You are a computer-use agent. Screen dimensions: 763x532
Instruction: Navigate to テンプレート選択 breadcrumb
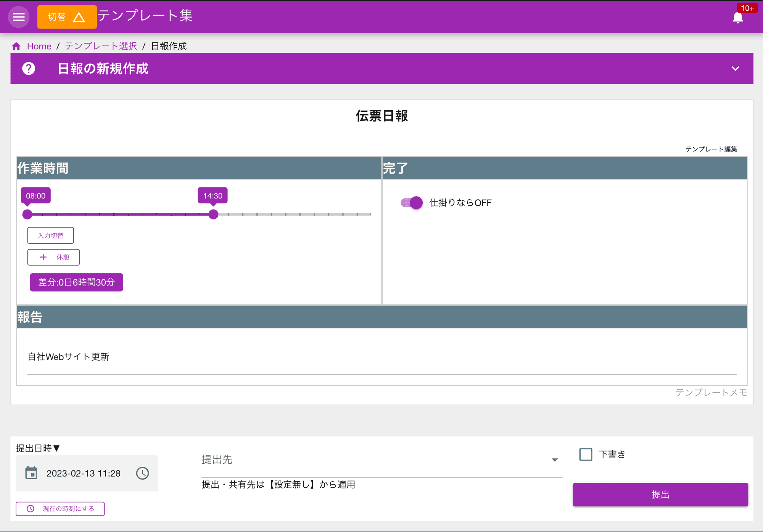[100, 46]
